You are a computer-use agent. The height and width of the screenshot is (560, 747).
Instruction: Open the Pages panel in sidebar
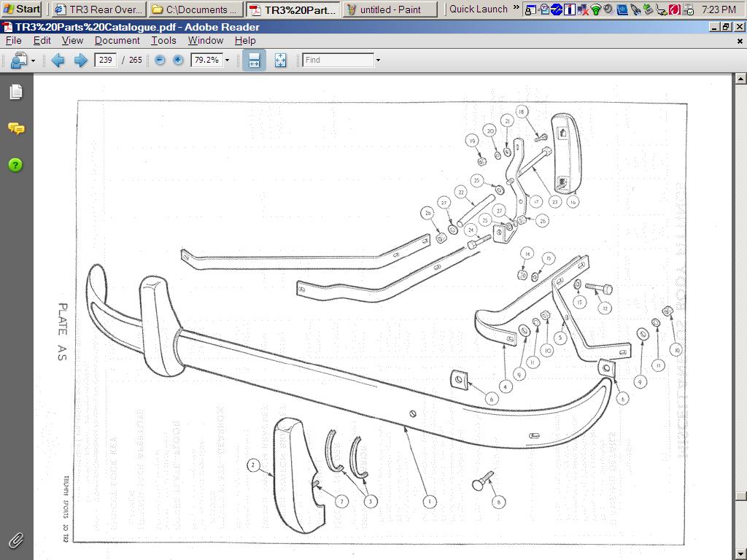pos(16,92)
